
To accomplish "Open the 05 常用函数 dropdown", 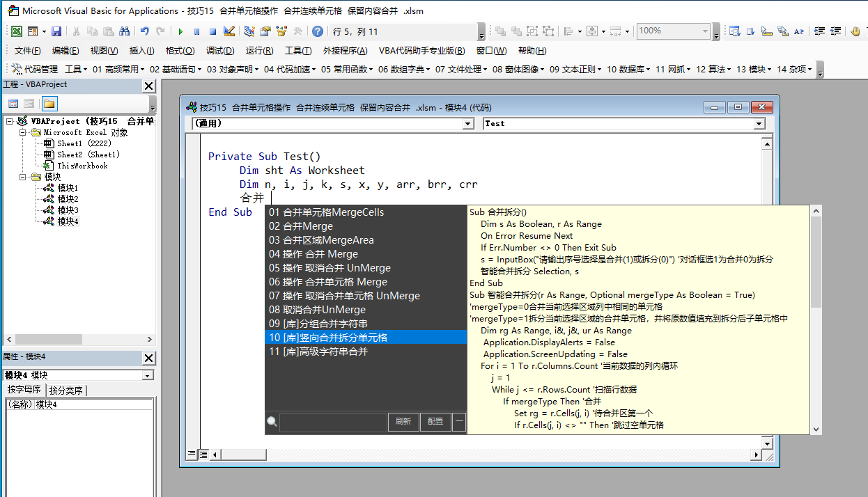I will [348, 69].
